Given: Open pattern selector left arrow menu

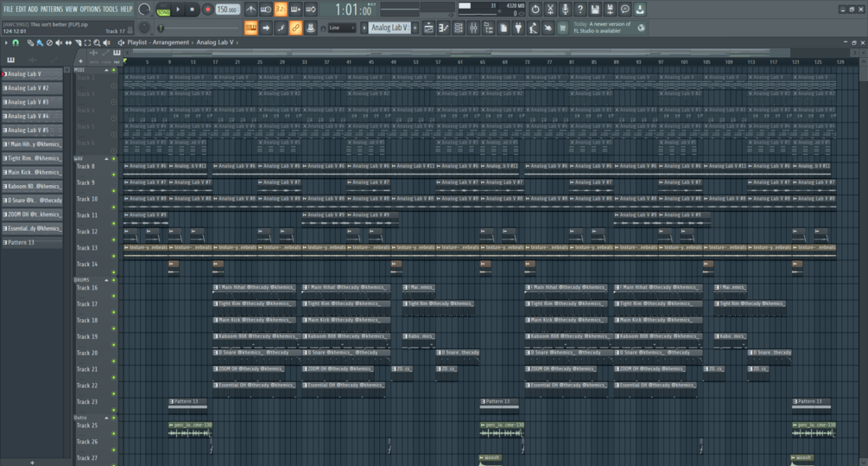Looking at the screenshot, I should pyautogui.click(x=364, y=28).
